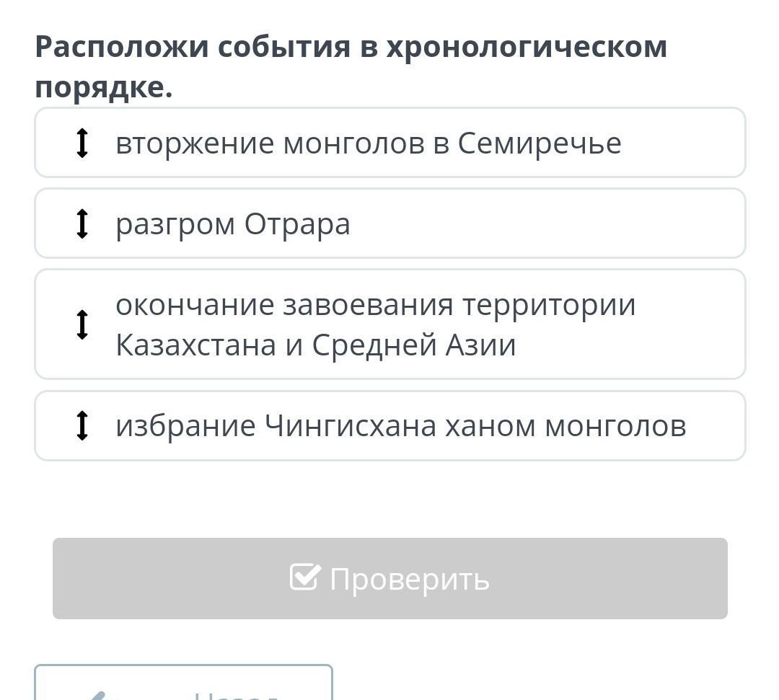The image size is (779, 700).
Task: Click the word 'Азии' in the third item
Action: (x=485, y=345)
